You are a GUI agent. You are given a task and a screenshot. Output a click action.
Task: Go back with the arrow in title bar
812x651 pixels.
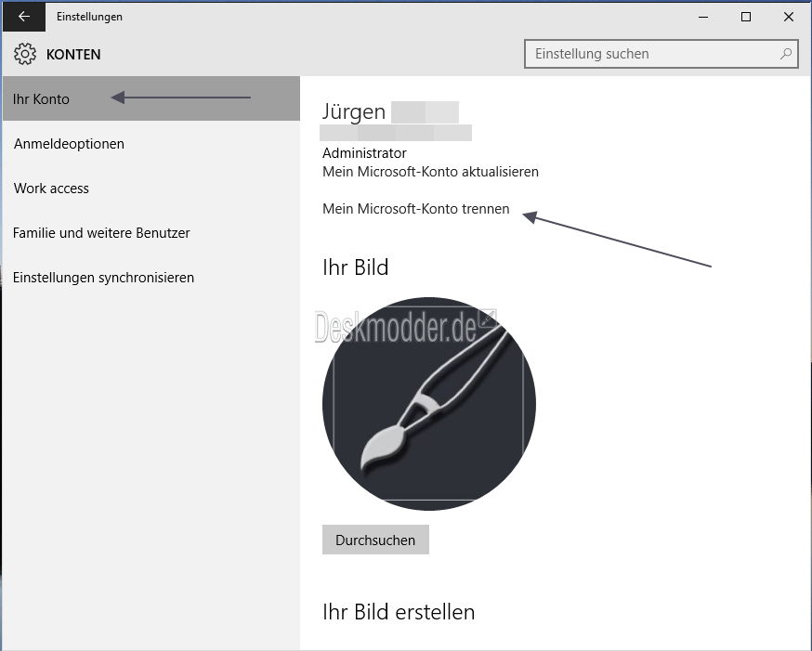(x=24, y=17)
